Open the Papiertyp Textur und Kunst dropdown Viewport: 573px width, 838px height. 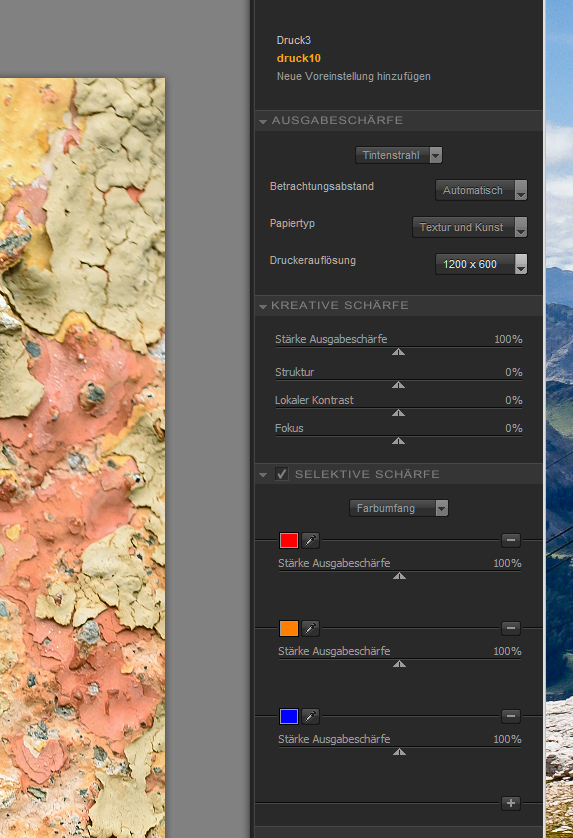click(470, 227)
